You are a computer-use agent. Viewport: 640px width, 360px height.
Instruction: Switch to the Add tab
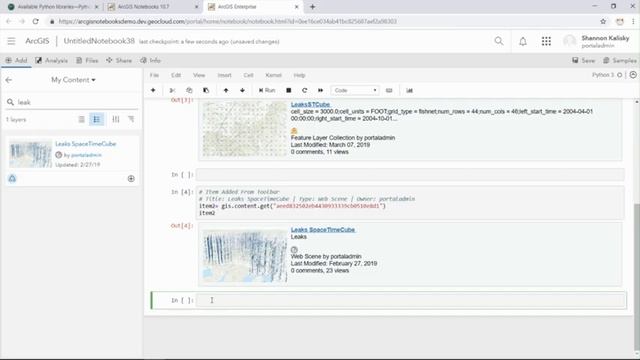(x=16, y=60)
